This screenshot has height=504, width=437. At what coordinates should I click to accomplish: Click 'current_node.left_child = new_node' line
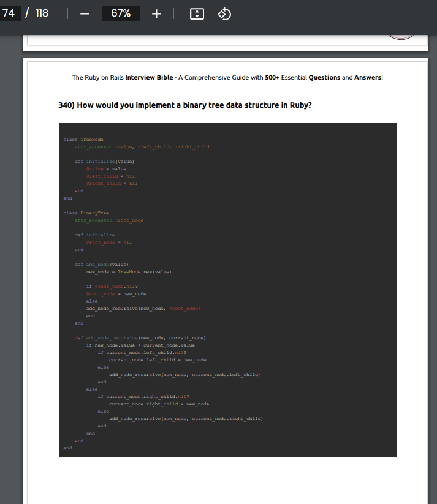[x=158, y=360]
